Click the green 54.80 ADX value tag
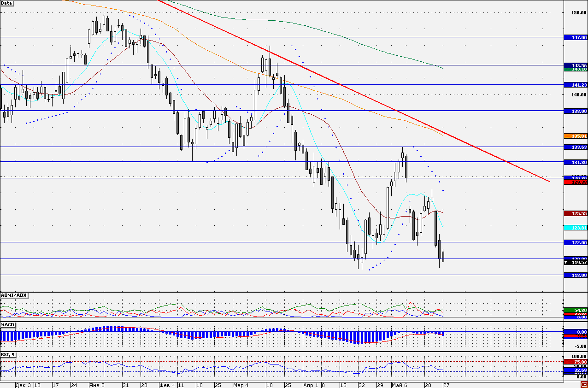The image size is (588, 388). point(576,311)
